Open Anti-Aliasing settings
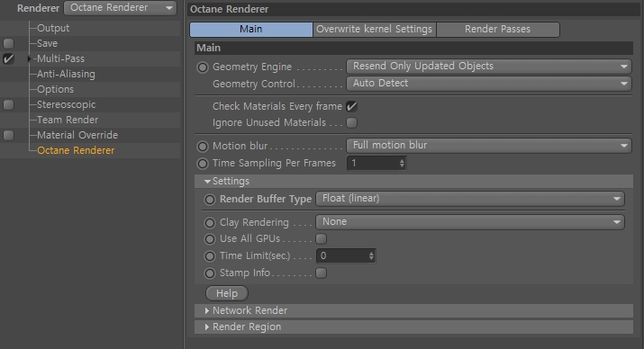Image resolution: width=644 pixels, height=349 pixels. (x=66, y=74)
